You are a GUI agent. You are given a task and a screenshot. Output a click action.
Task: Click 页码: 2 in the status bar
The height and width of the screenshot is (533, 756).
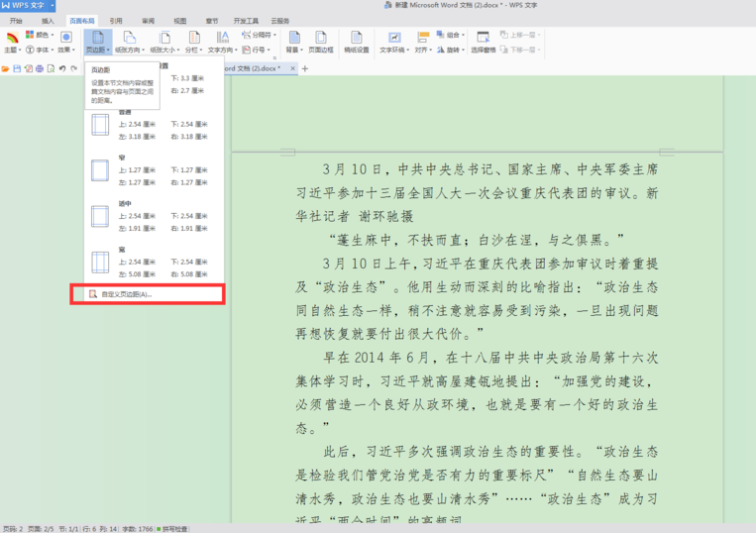[13, 529]
